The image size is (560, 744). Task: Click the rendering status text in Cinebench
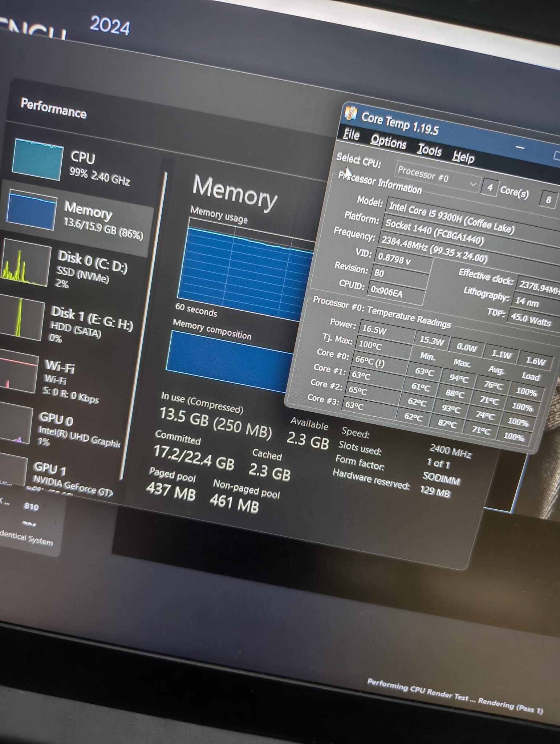(455, 696)
